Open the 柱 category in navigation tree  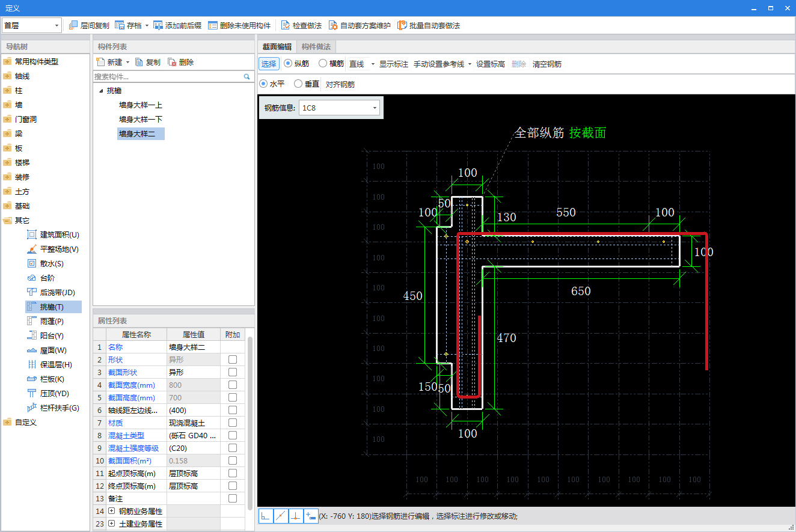[19, 90]
